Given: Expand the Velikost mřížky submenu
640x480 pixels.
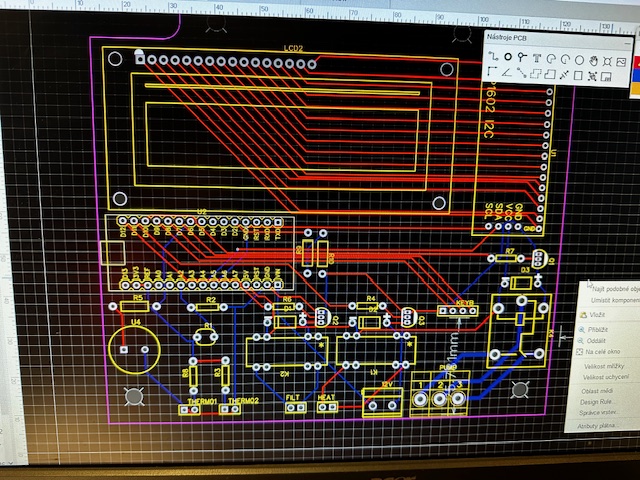Looking at the screenshot, I should click(x=604, y=366).
